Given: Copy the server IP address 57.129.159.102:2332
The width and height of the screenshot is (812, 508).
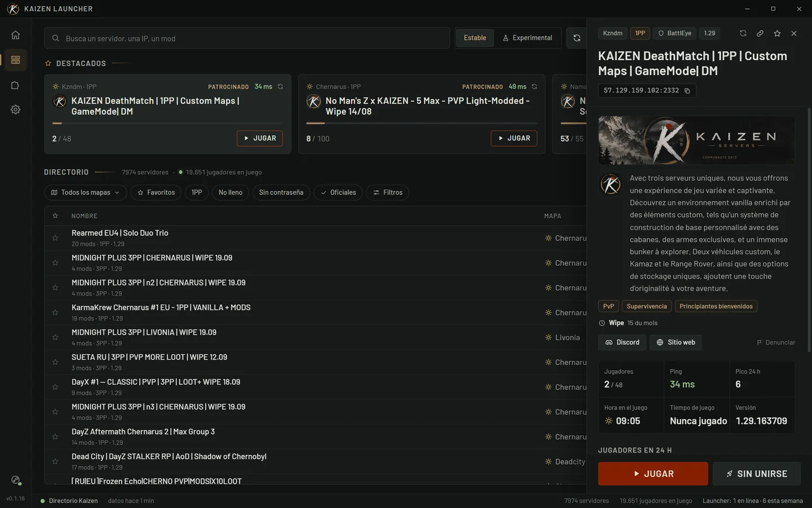Looking at the screenshot, I should point(687,90).
